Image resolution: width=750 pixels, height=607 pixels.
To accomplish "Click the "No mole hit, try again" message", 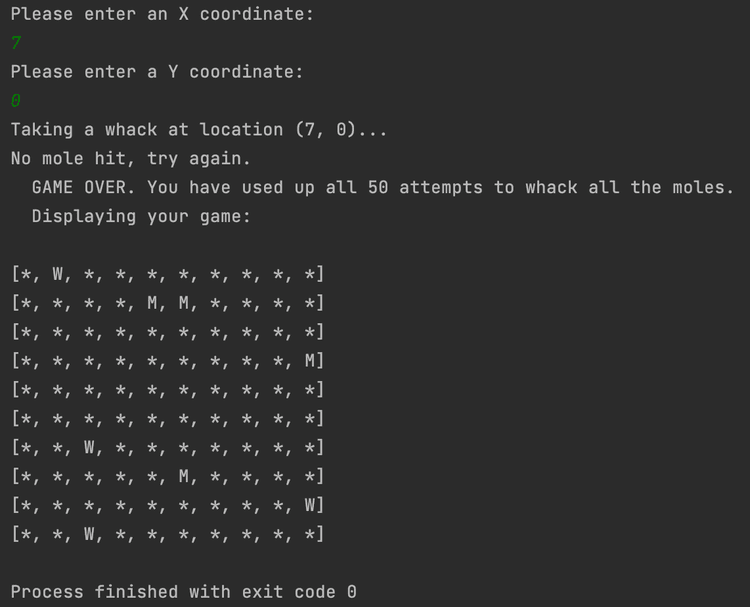I will tap(130, 159).
